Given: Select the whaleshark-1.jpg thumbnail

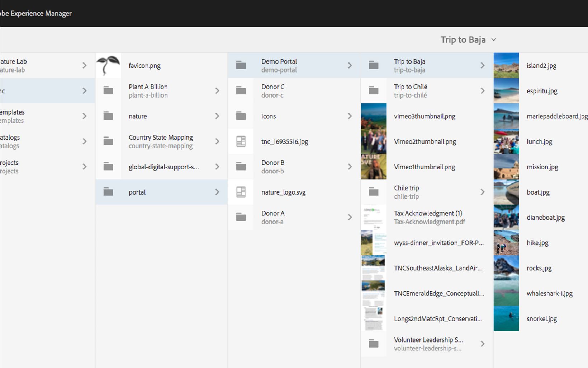Looking at the screenshot, I should [x=506, y=293].
